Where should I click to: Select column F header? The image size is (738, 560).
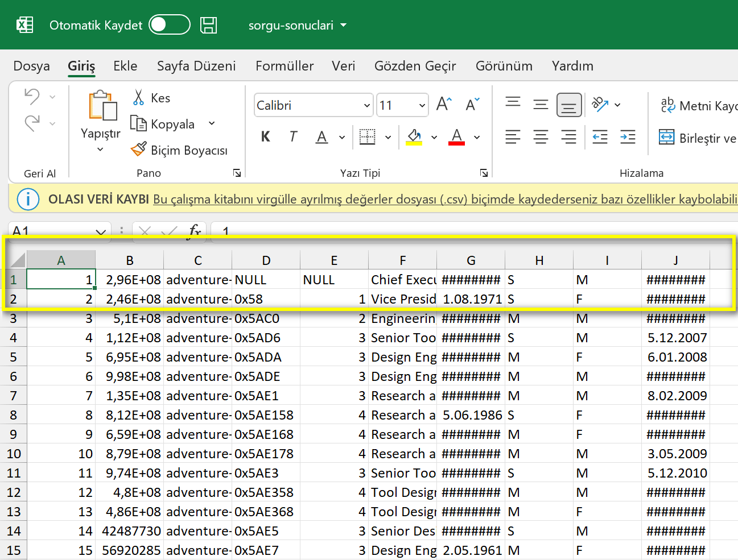coord(402,260)
